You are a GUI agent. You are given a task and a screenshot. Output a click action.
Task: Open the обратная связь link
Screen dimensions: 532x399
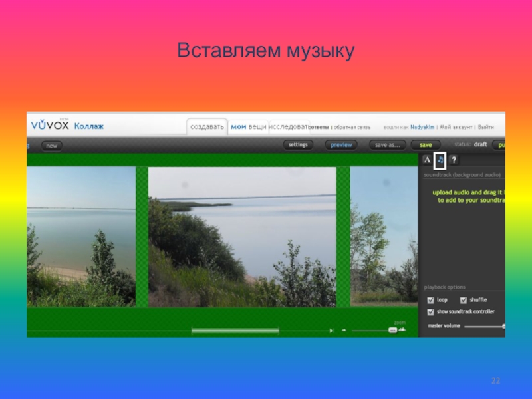(352, 128)
